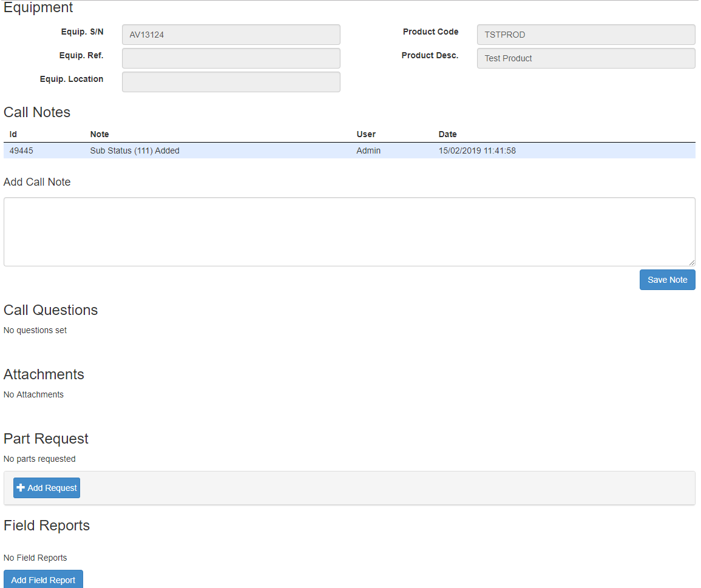Click the Equip. S/N label
Screen dimensions: 701x588
click(x=82, y=32)
